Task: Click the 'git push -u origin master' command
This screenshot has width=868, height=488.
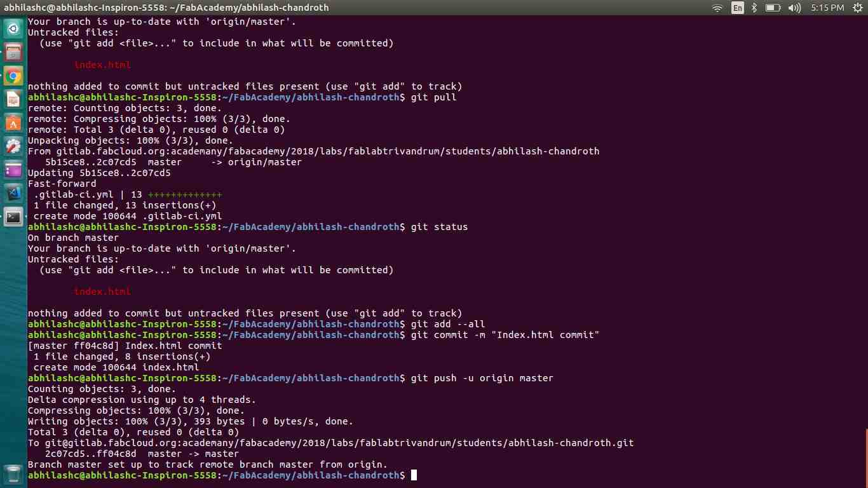Action: click(x=482, y=378)
